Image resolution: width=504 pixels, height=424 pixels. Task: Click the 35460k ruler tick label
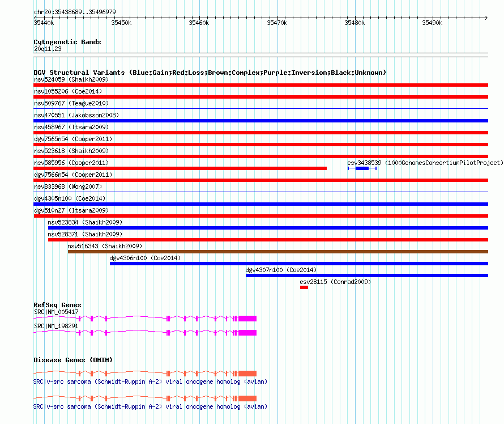point(199,23)
